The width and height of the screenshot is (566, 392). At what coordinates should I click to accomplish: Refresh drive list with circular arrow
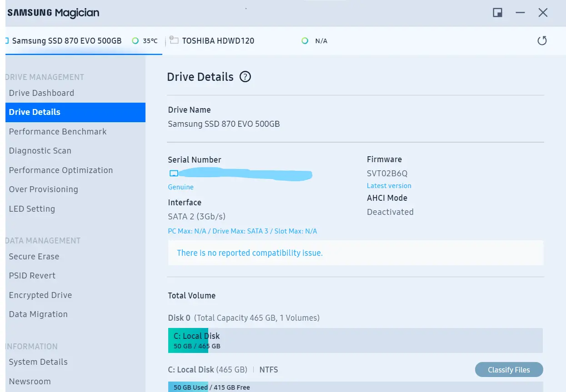click(542, 41)
